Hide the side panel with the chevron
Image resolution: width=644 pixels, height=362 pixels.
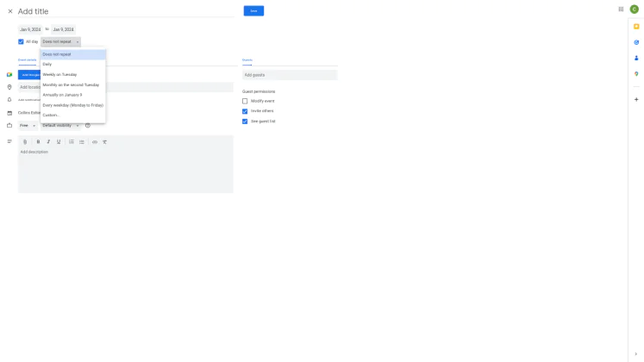635,353
